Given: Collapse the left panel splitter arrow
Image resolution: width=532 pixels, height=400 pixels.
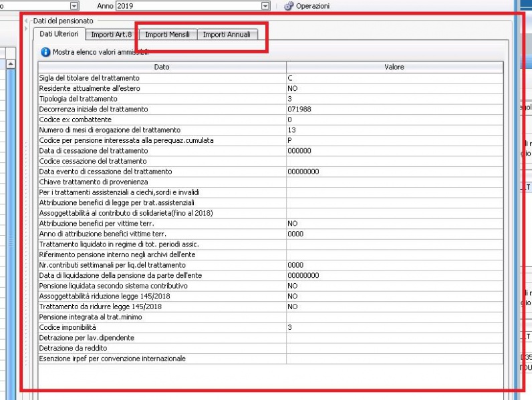Looking at the screenshot, I should (26, 21).
